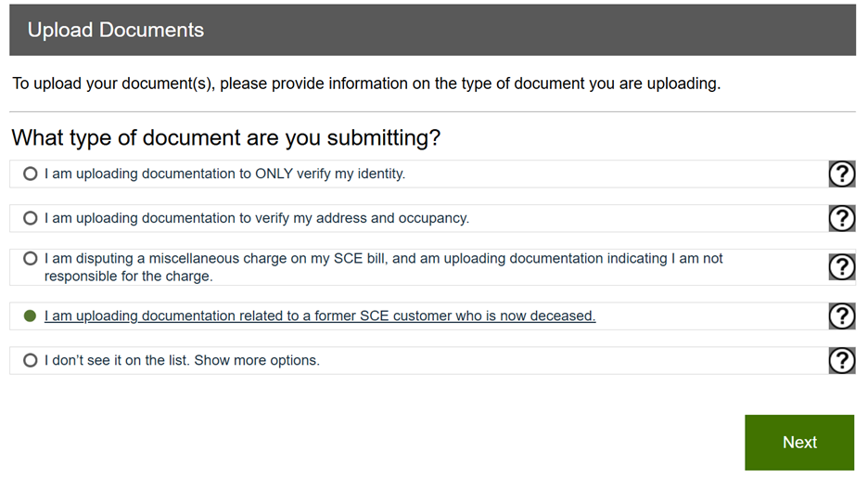This screenshot has width=868, height=477.
Task: Click the underlined deceased SCE customer link text
Action: [x=320, y=316]
